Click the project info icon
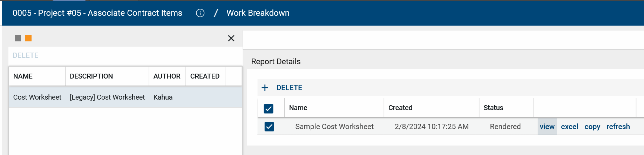 (x=200, y=13)
